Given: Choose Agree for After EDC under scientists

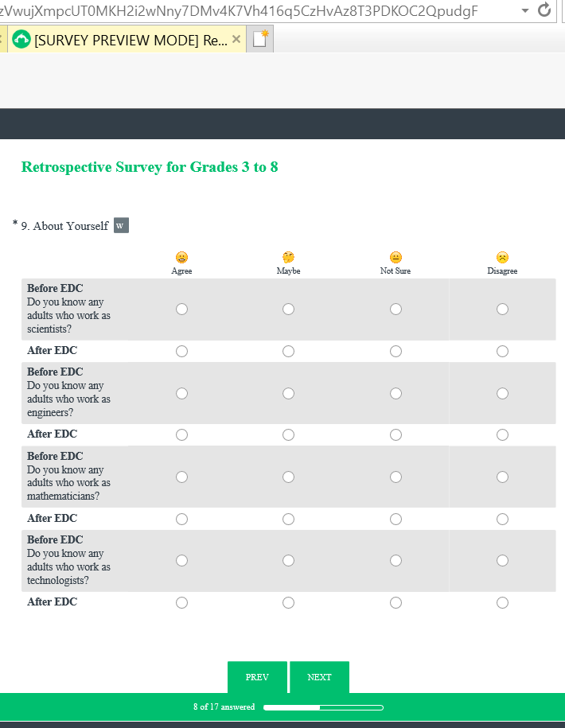Looking at the screenshot, I should point(181,351).
